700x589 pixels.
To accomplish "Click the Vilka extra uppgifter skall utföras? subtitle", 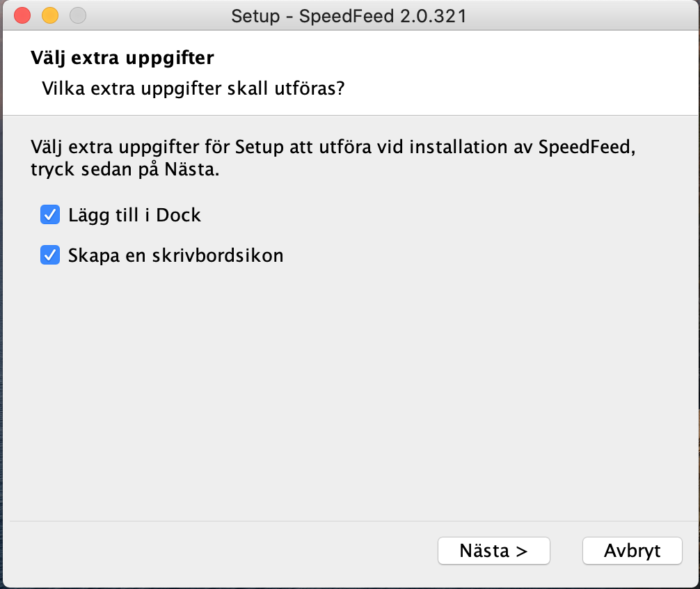I will click(193, 89).
